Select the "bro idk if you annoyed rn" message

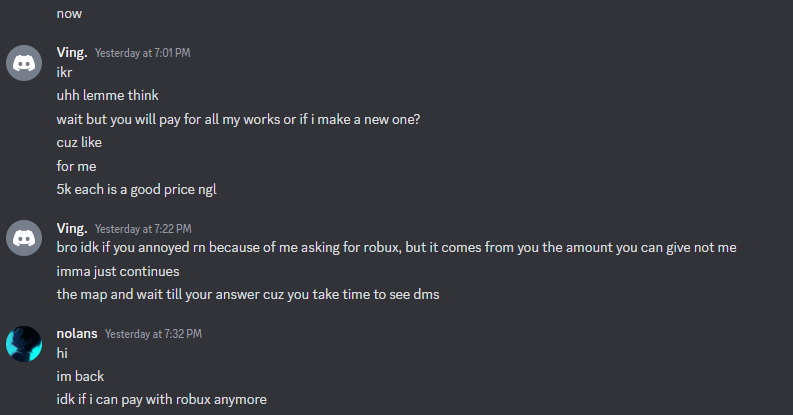(x=396, y=248)
